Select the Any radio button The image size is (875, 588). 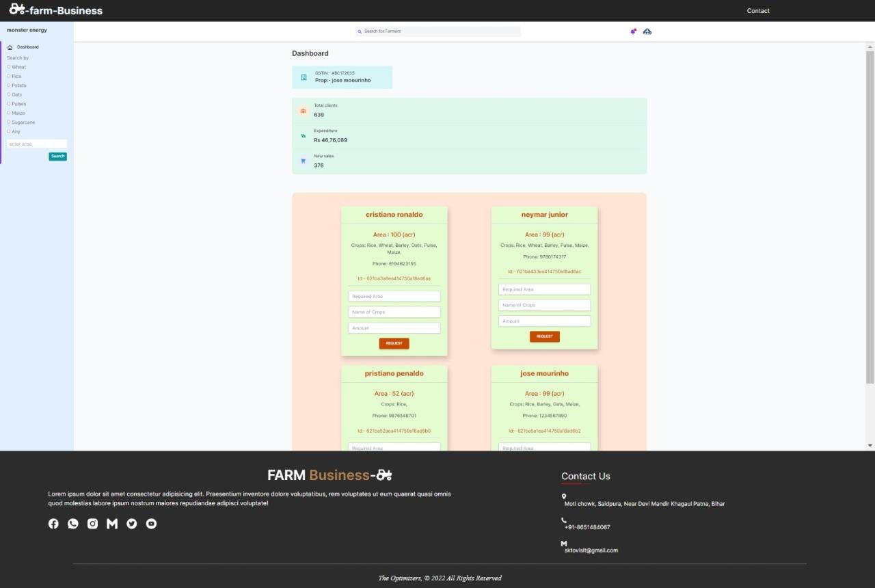point(8,131)
